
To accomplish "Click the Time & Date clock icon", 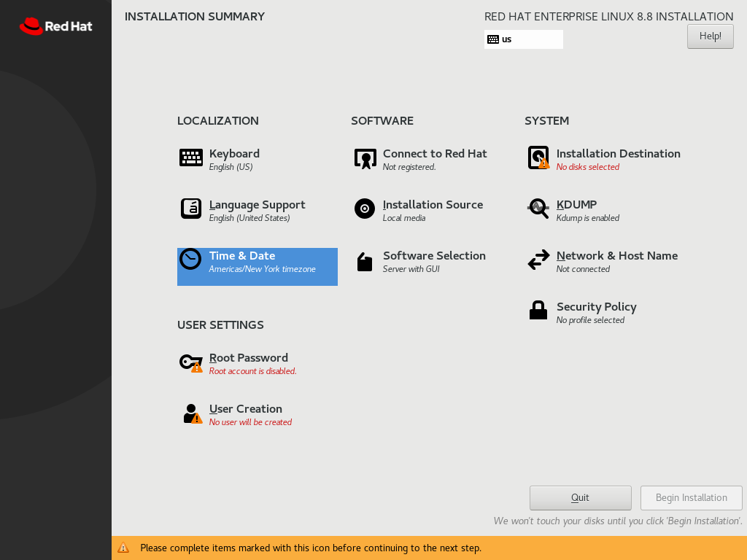I will tap(190, 259).
